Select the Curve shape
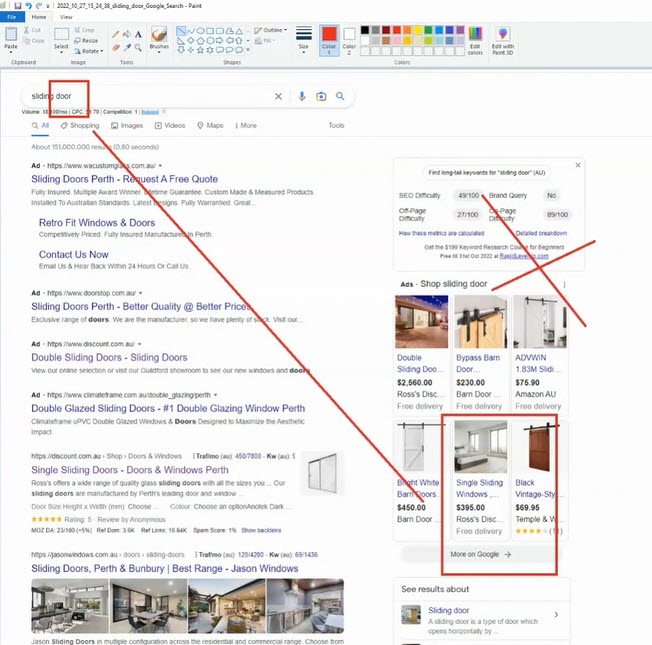 191,31
